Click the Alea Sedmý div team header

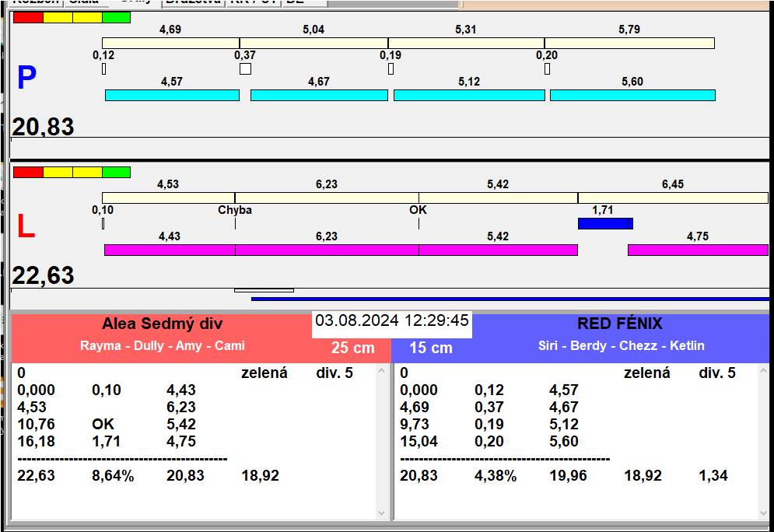tap(163, 324)
